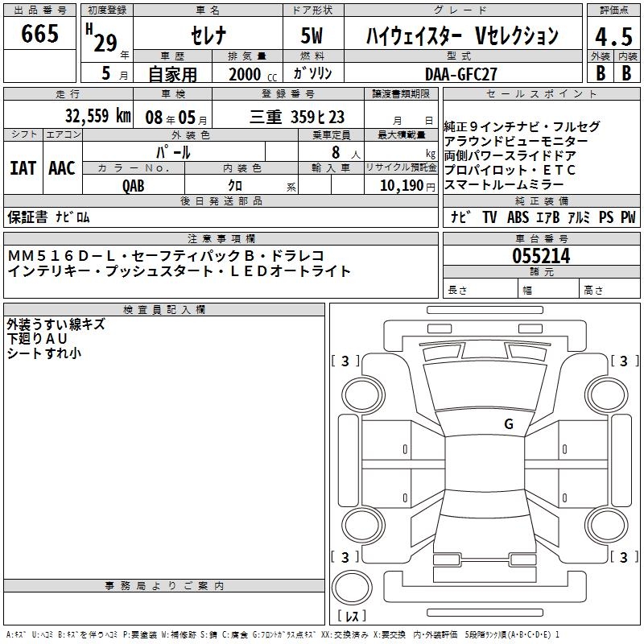Click inspector note 下廻りAU

coord(37,339)
